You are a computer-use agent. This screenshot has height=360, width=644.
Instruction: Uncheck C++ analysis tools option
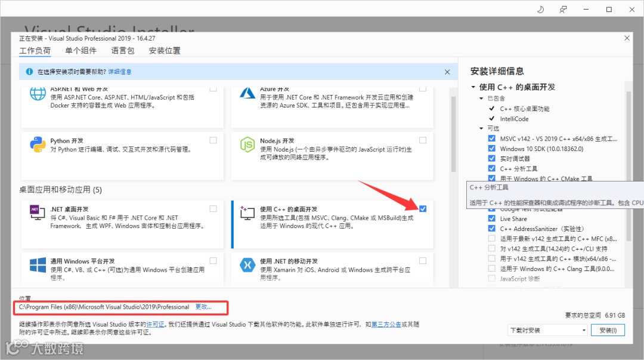tap(491, 168)
